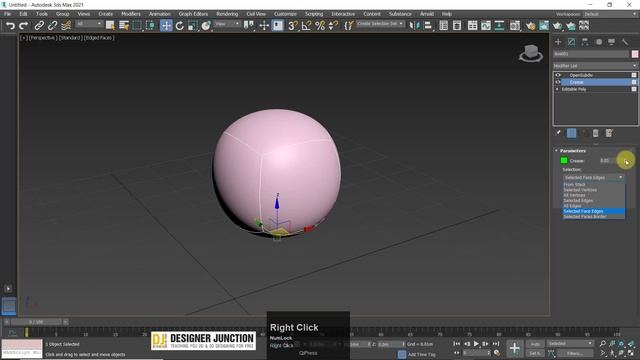
Task: Open the Curve Editor icon
Action: pyautogui.click(x=486, y=26)
